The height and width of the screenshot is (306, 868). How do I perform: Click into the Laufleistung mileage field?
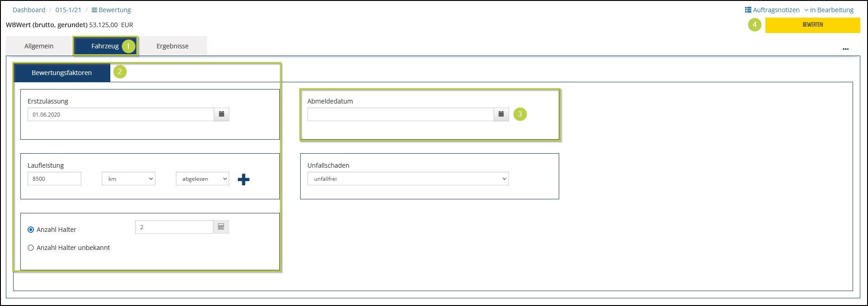tap(54, 179)
